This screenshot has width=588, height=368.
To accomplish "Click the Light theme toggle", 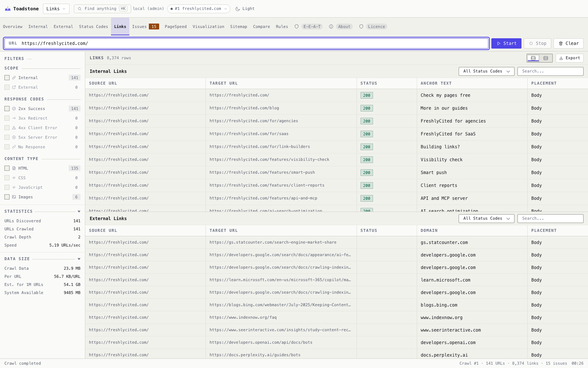I will [x=245, y=9].
